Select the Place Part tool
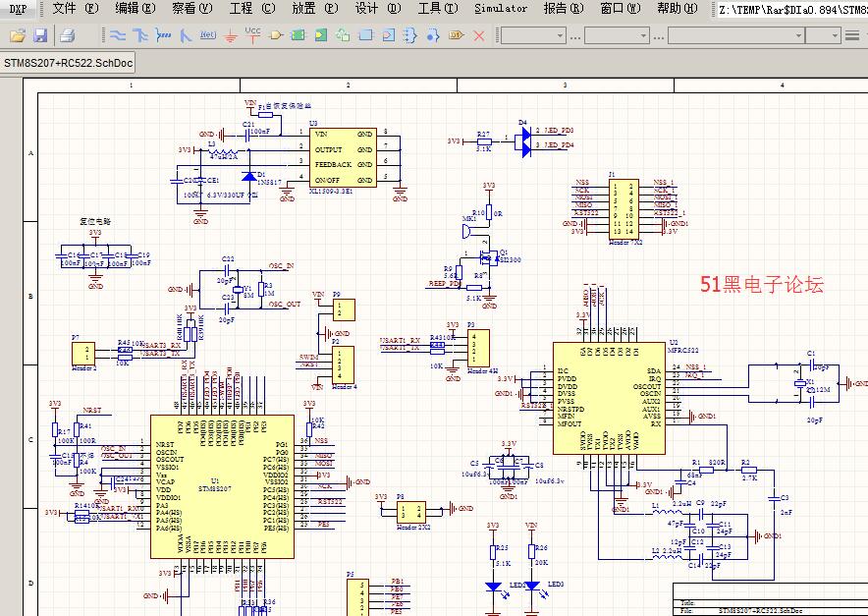The width and height of the screenshot is (868, 616). point(276,35)
